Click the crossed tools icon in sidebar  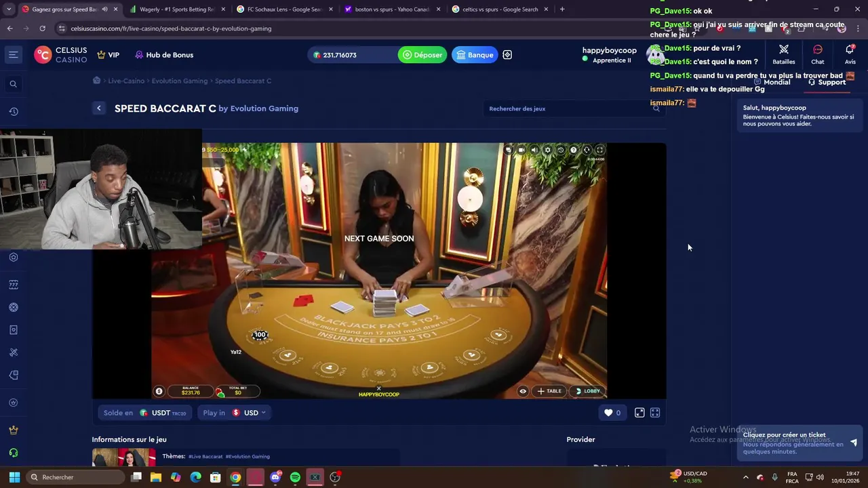tap(13, 352)
